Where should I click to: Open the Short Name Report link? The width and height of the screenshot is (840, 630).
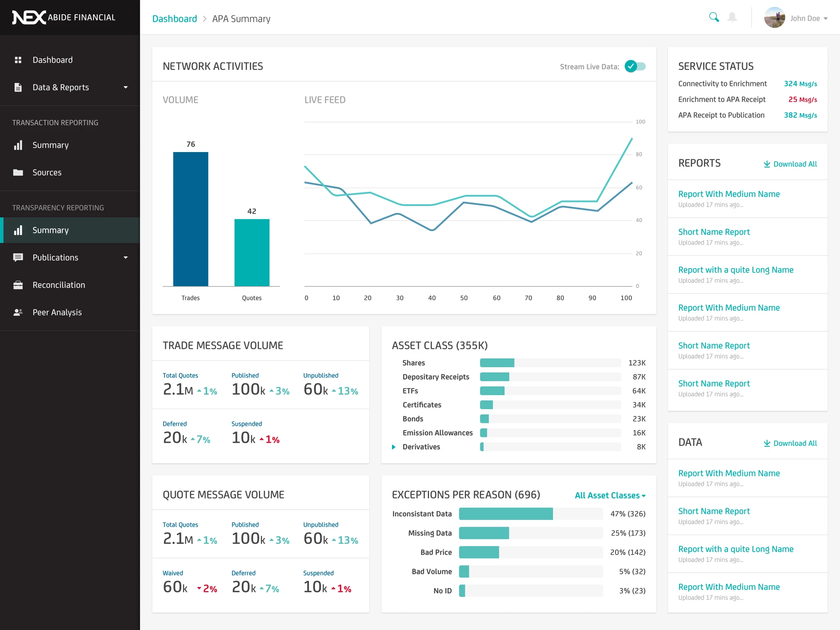714,232
